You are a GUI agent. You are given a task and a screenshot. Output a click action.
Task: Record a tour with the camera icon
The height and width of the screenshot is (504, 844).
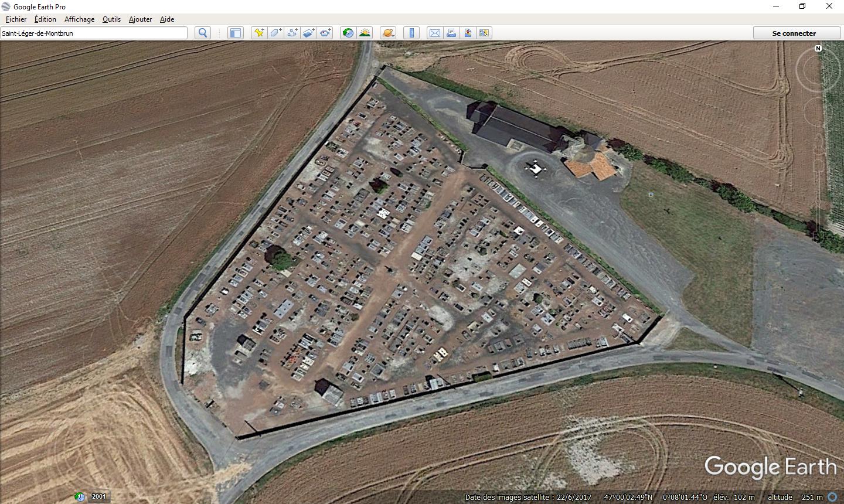point(325,33)
